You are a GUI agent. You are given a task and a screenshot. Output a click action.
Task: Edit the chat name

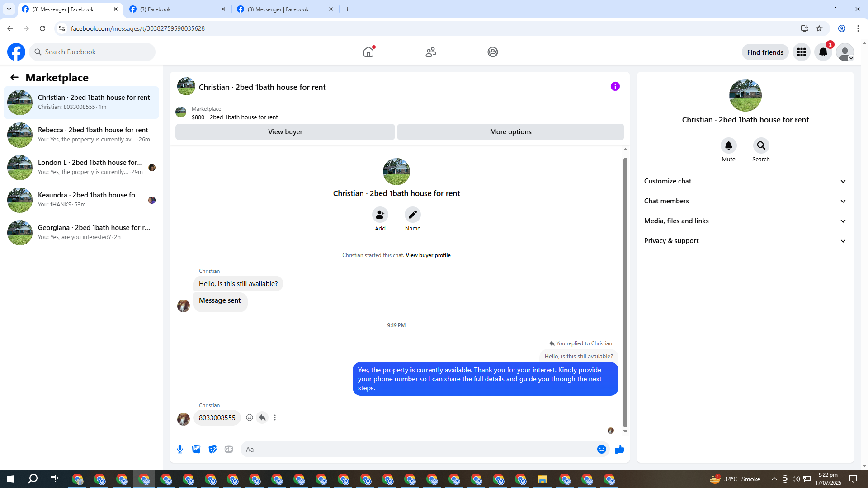(413, 215)
